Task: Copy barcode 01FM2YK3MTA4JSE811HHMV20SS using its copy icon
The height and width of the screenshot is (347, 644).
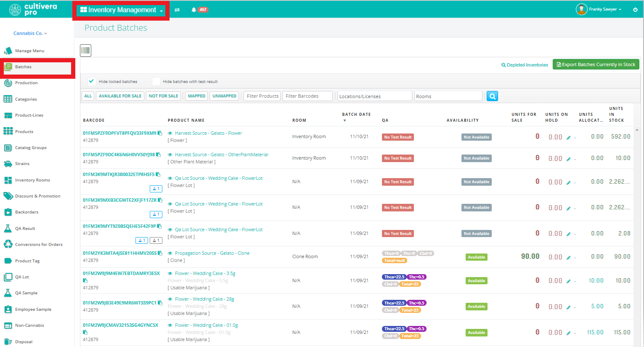Action: [160, 253]
